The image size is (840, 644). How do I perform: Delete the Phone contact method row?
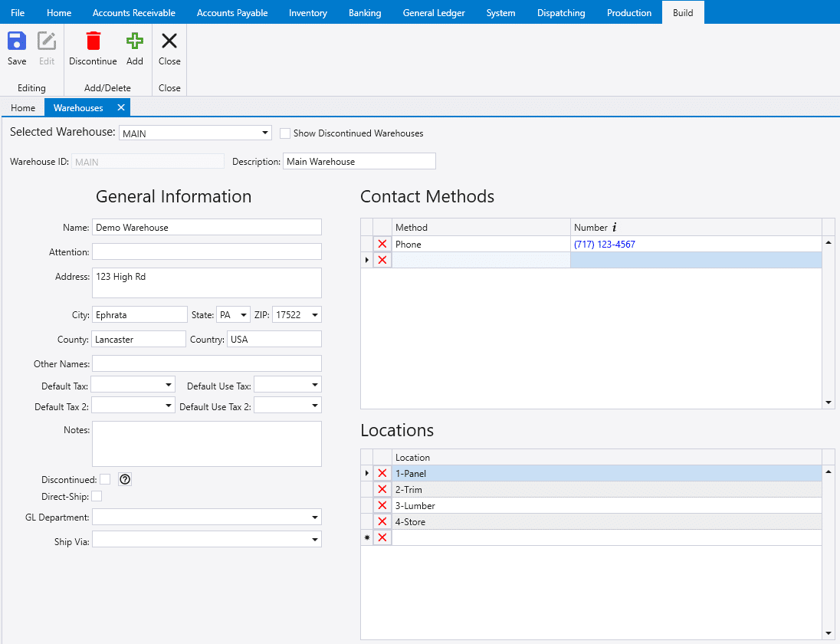(x=382, y=245)
